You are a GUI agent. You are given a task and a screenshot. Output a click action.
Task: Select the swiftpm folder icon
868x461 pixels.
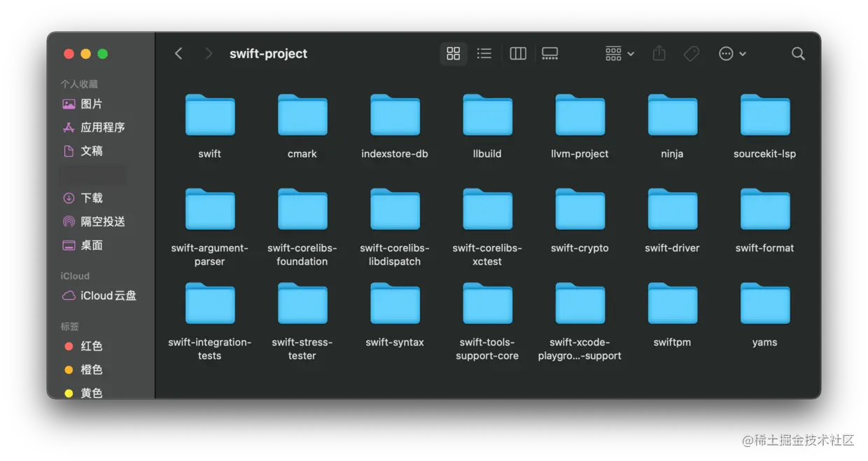[672, 303]
